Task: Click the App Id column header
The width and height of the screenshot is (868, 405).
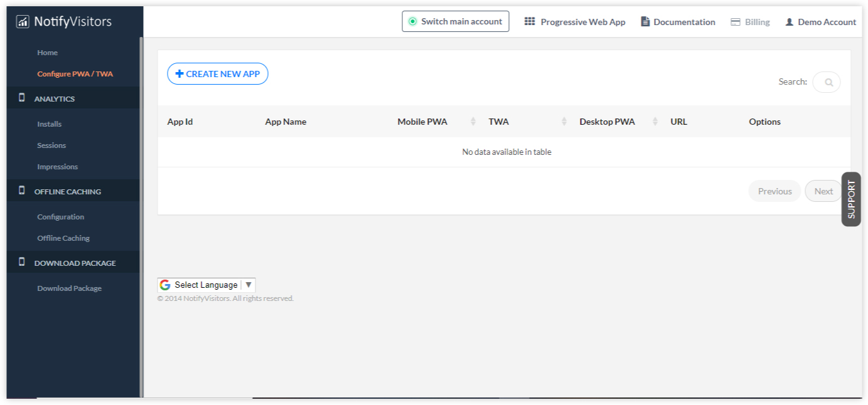Action: tap(180, 122)
